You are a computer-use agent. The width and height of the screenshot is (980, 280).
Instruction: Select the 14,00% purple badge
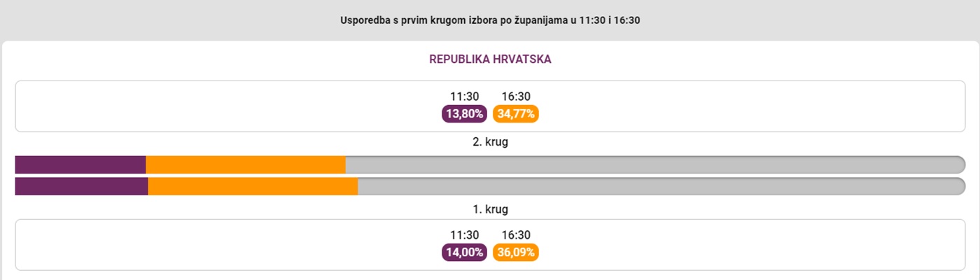[x=464, y=252]
